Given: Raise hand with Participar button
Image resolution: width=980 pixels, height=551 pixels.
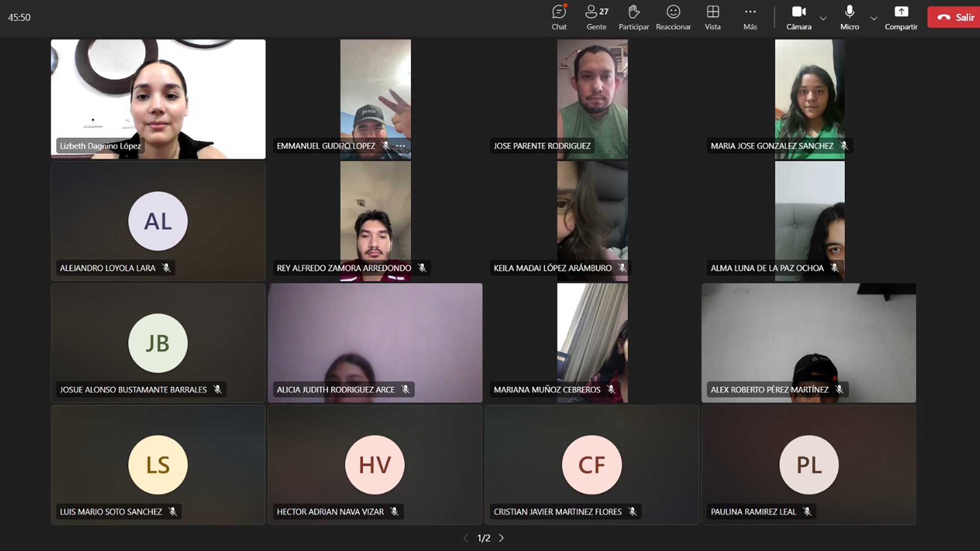Looking at the screenshot, I should tap(633, 17).
